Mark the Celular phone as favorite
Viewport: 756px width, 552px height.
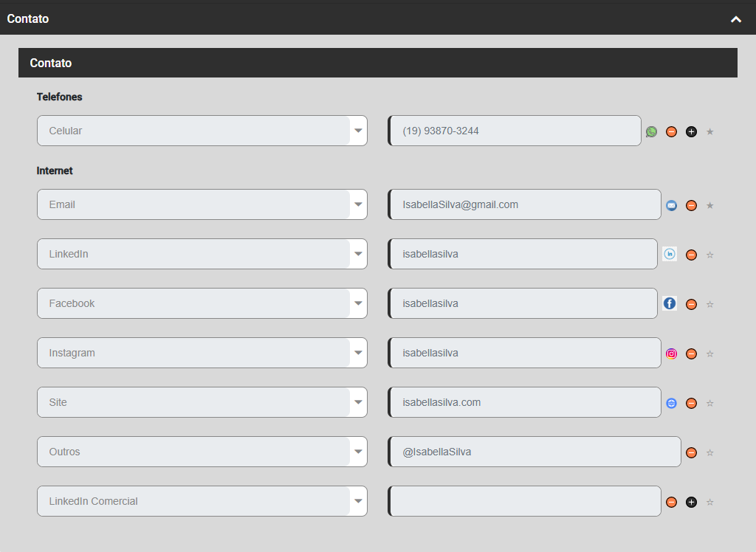coord(709,131)
